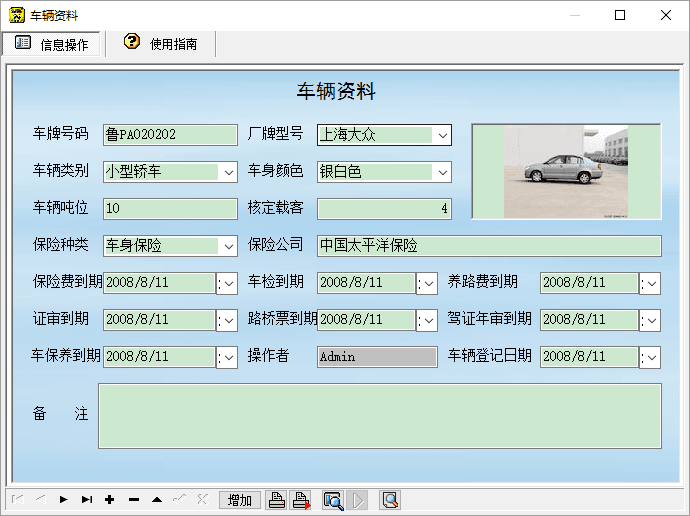Viewport: 690px width, 516px height.
Task: Cancel edit X icon in navigator
Action: tap(202, 499)
